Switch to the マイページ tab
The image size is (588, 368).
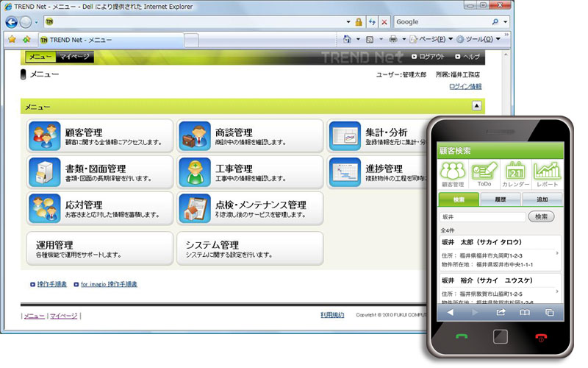[75, 57]
